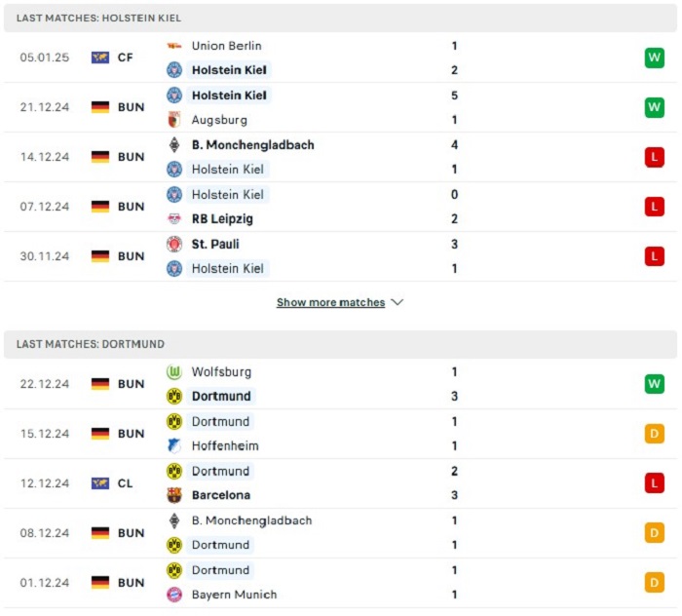Click the Last Matches: Holstein Kiel section header
Screen dimensions: 682x616
pos(340,19)
